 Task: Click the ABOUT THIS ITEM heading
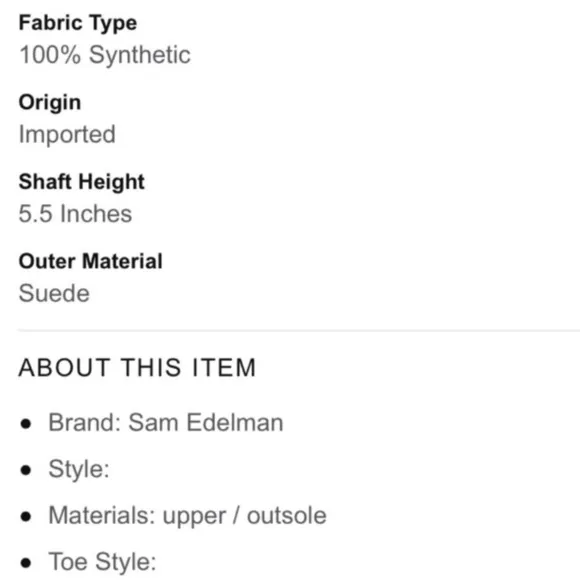click(x=137, y=368)
